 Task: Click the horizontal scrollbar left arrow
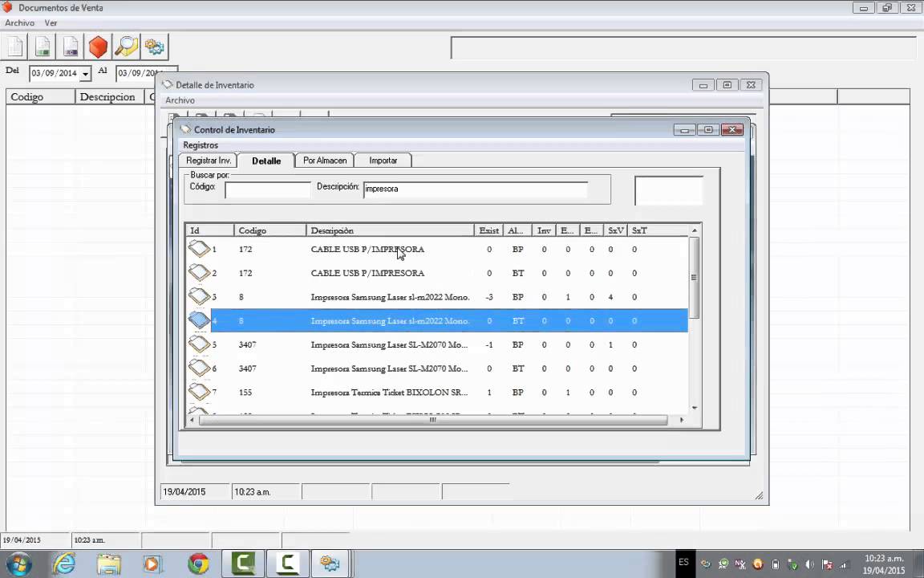(192, 420)
